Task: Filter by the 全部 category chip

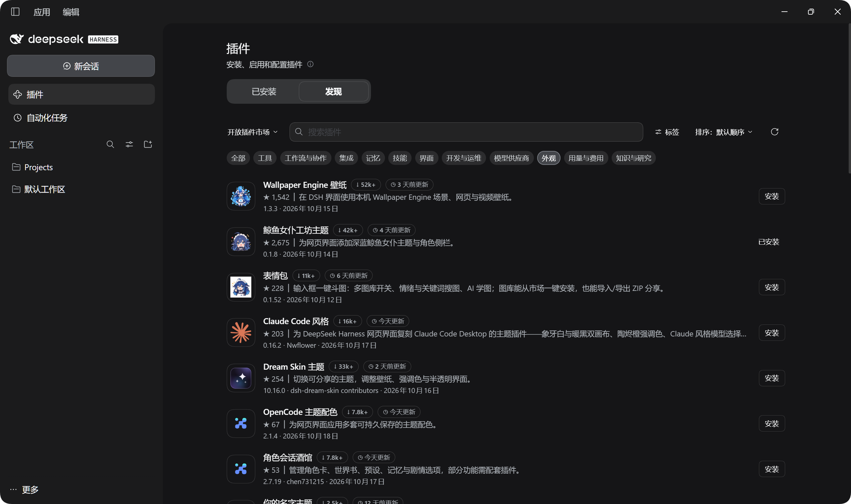Action: coord(238,158)
